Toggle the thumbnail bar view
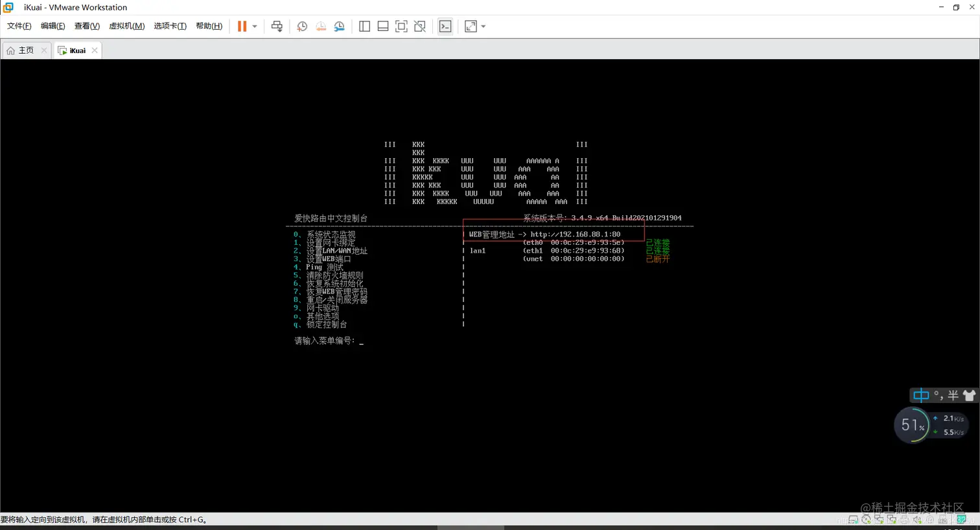 383,27
